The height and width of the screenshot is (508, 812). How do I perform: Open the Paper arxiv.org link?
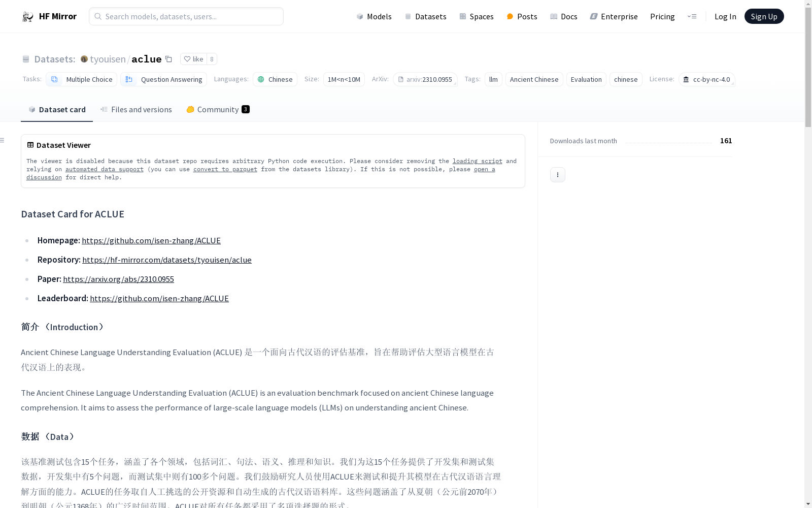tap(118, 279)
